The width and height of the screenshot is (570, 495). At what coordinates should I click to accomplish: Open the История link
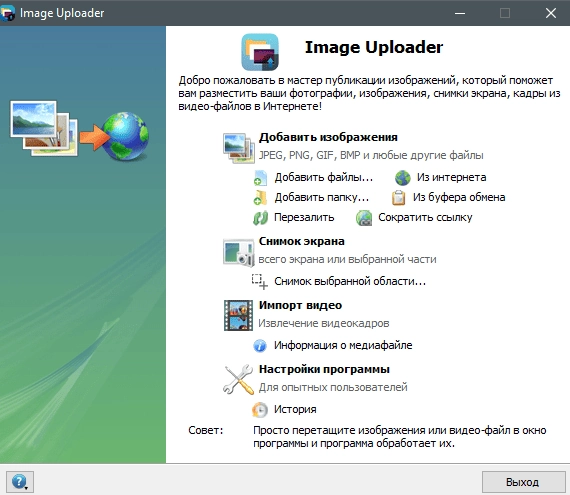[295, 409]
